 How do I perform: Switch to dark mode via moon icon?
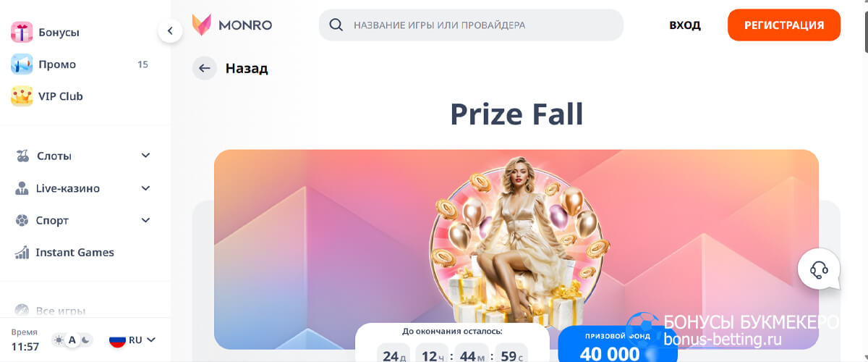coord(85,340)
